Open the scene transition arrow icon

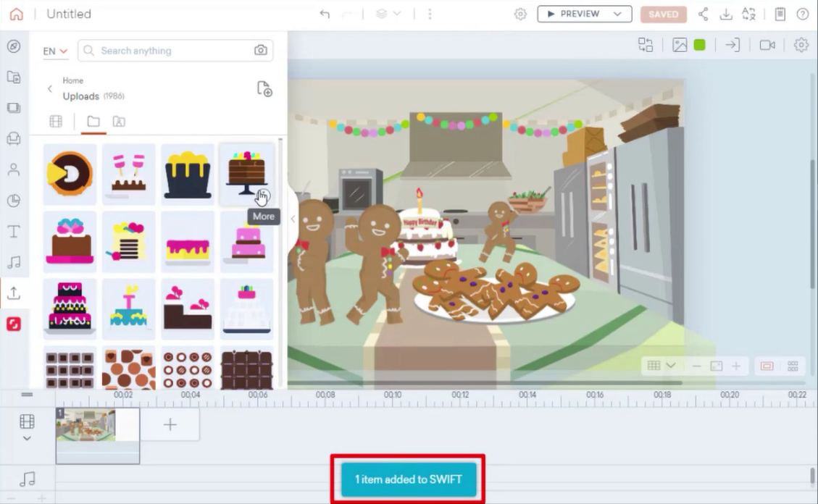733,45
